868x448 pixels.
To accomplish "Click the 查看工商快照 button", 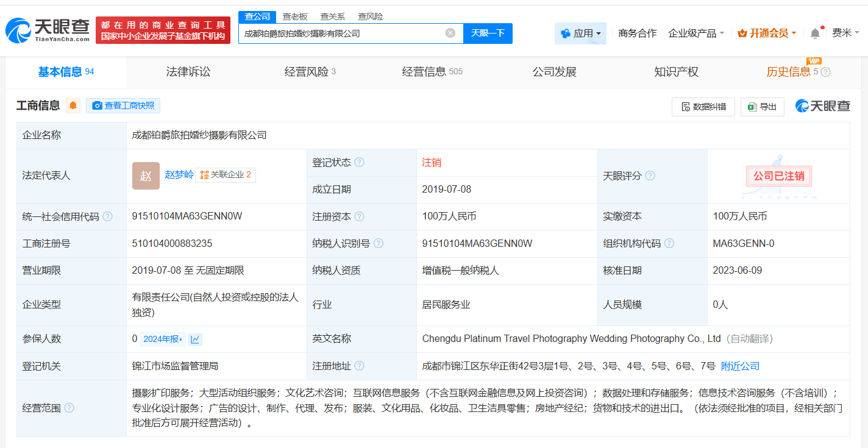I will tap(123, 105).
